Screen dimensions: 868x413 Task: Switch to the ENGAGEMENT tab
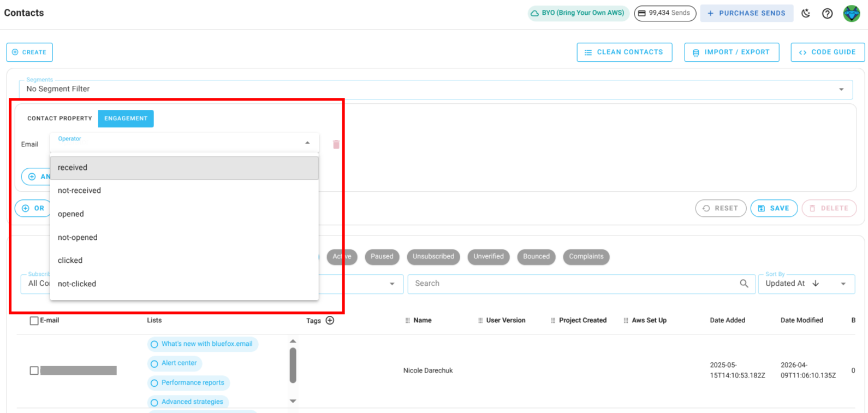pos(126,119)
